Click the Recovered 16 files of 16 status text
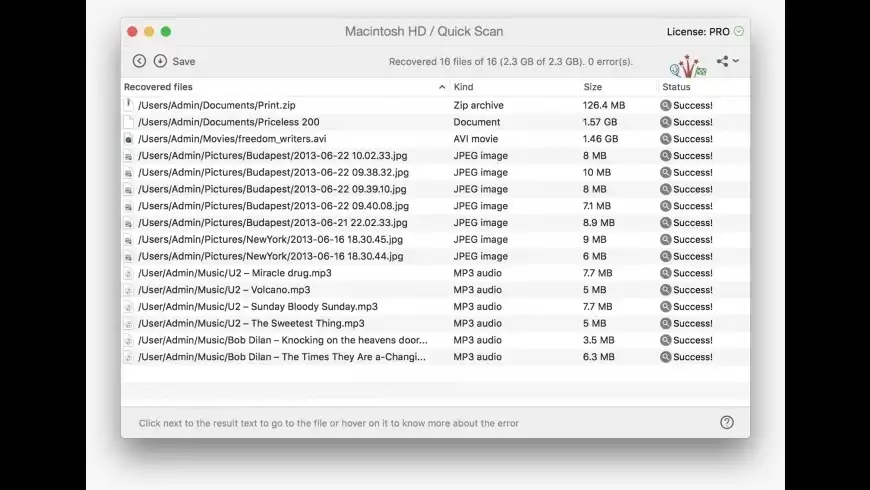This screenshot has width=870, height=490. click(x=510, y=62)
